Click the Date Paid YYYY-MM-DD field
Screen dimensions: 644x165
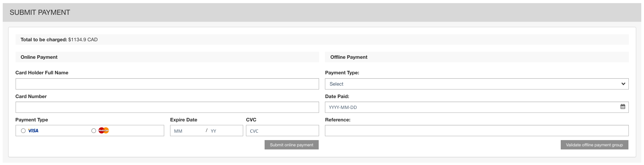(471, 107)
